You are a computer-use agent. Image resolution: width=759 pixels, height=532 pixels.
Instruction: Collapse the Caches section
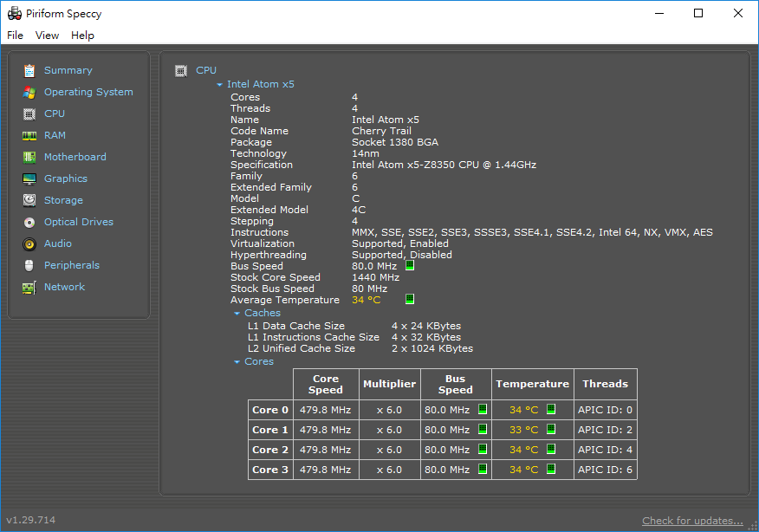point(237,314)
